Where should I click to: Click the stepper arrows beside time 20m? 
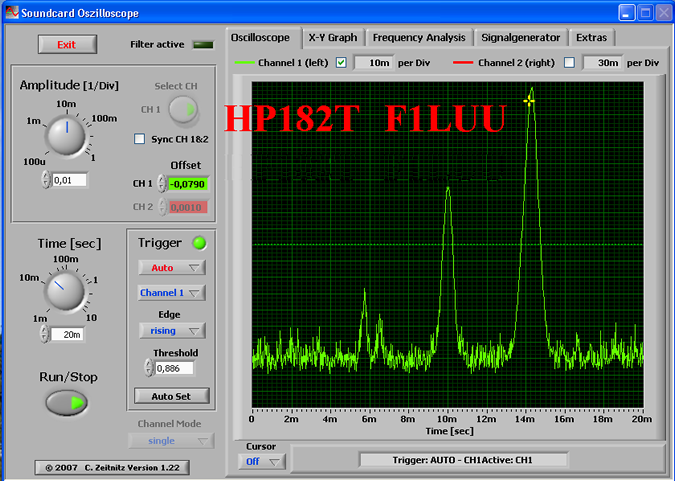tap(44, 334)
